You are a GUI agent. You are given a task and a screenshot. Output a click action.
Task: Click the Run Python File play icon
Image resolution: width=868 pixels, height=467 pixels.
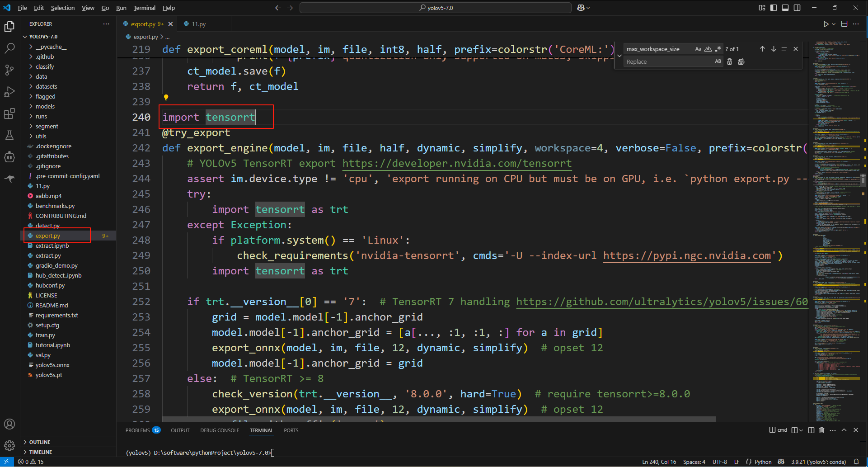tap(826, 24)
